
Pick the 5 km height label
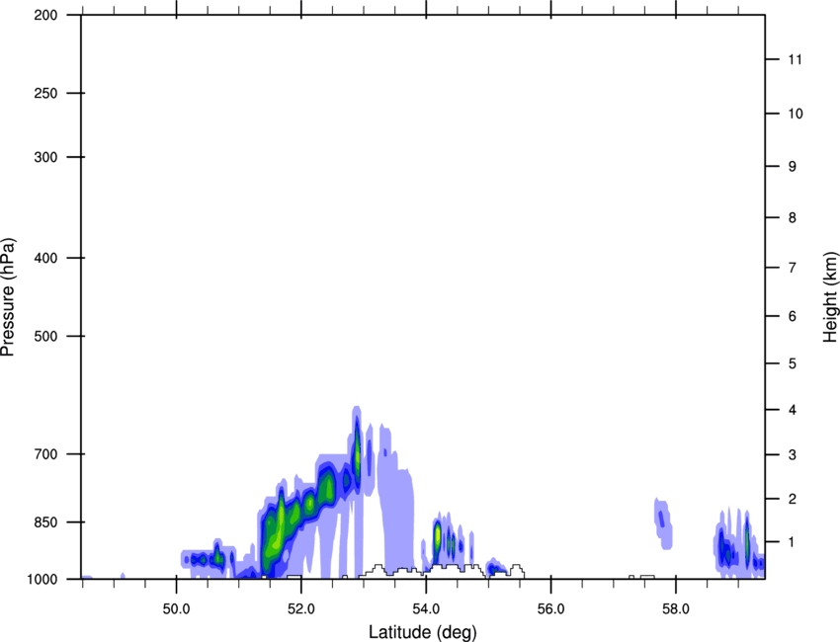(793, 364)
